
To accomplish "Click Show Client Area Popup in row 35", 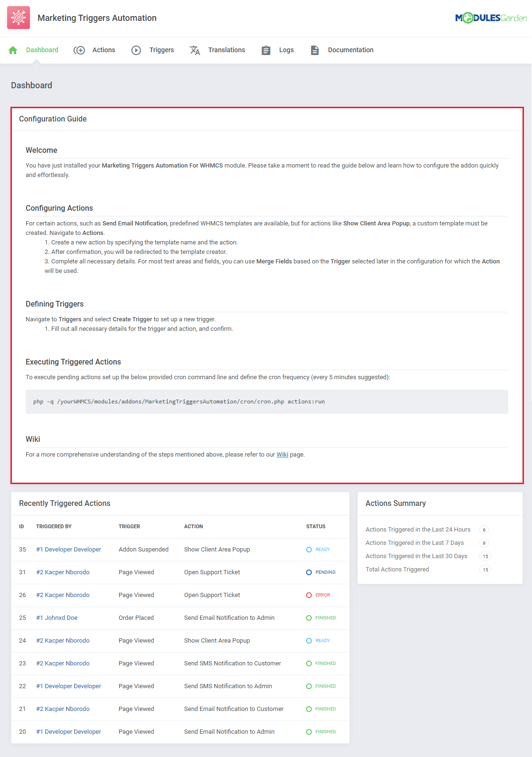I will (x=217, y=549).
